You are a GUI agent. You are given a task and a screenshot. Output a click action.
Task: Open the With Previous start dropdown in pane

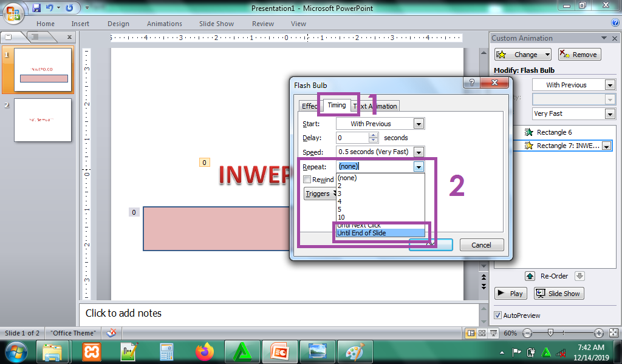(x=610, y=85)
